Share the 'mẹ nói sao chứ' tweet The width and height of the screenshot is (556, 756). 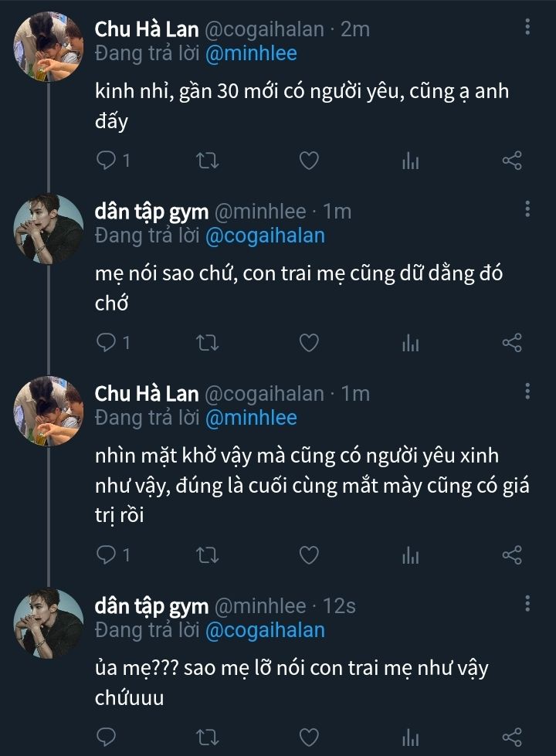512,343
